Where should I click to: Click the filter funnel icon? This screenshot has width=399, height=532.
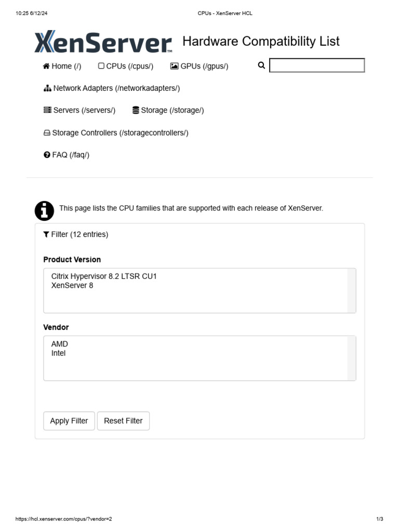(x=46, y=235)
